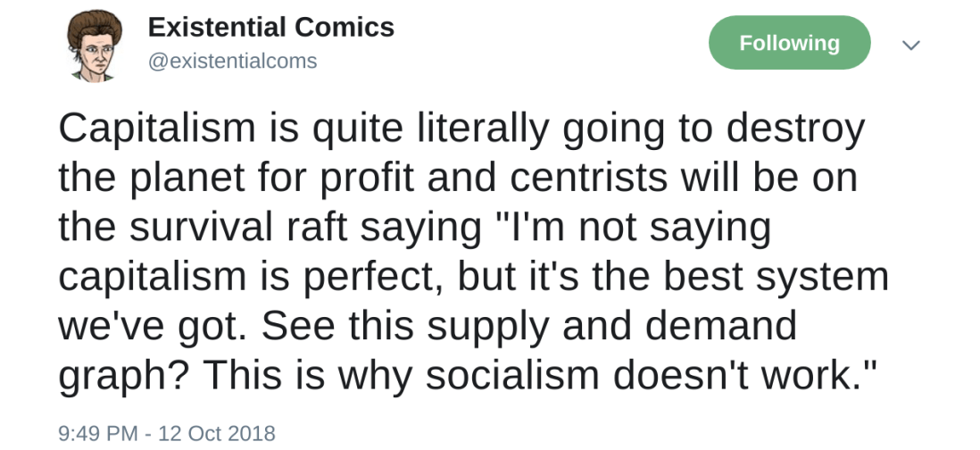Click the date 12 Oct 2018

(x=217, y=433)
